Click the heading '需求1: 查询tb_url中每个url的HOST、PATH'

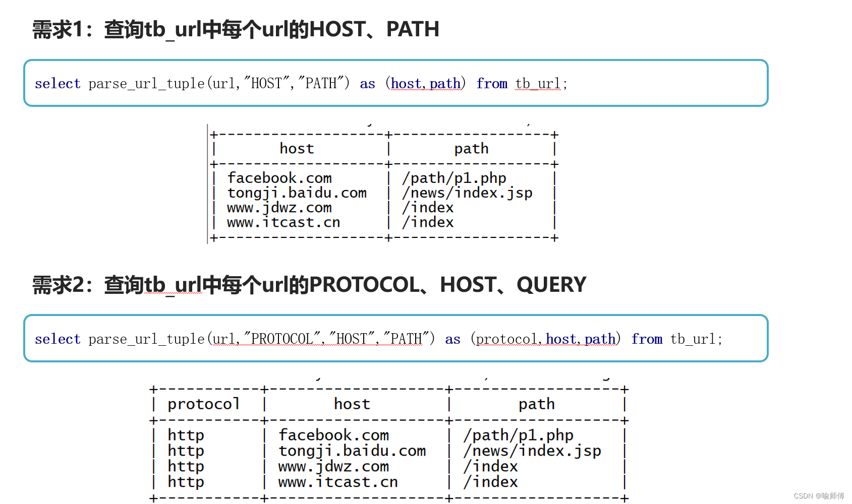point(236,29)
